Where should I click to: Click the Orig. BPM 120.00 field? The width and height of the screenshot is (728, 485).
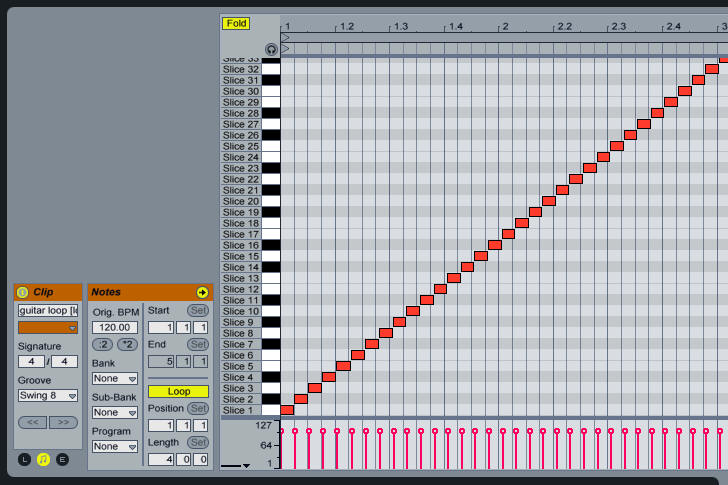(x=115, y=328)
